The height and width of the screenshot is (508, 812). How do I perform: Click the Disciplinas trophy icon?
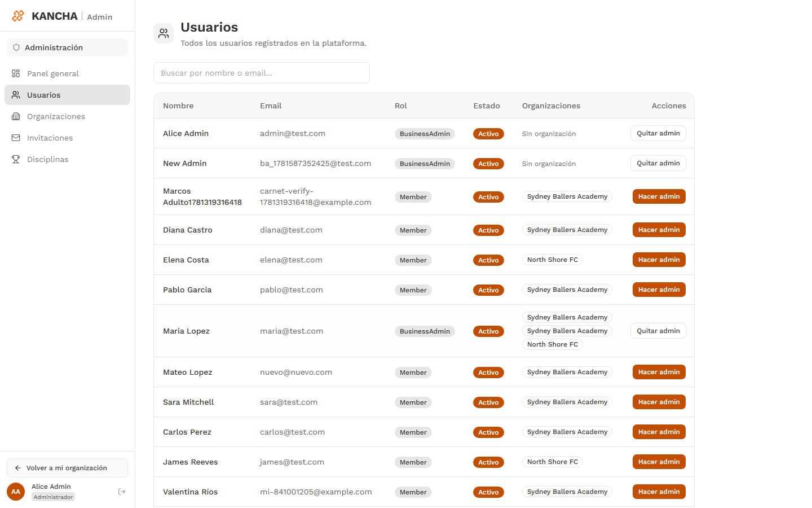pos(16,159)
